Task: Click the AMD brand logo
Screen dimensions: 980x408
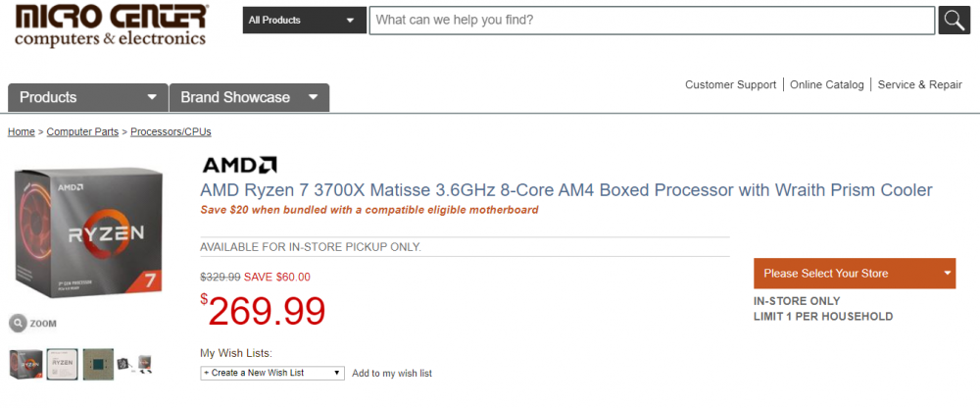Action: pyautogui.click(x=239, y=165)
